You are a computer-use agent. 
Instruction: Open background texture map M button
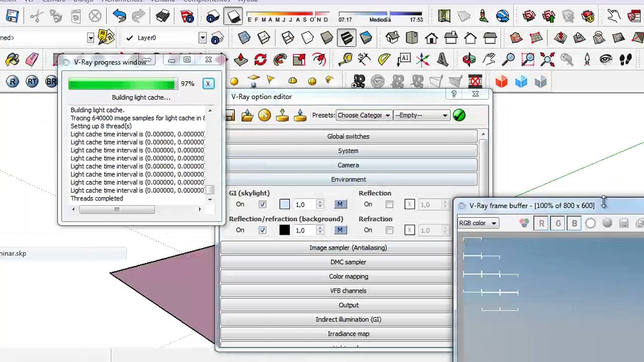coord(340,230)
